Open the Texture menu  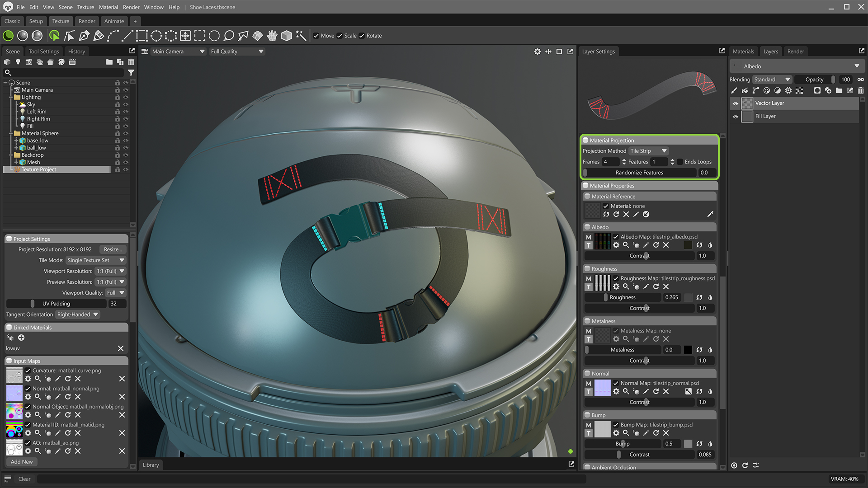(85, 7)
